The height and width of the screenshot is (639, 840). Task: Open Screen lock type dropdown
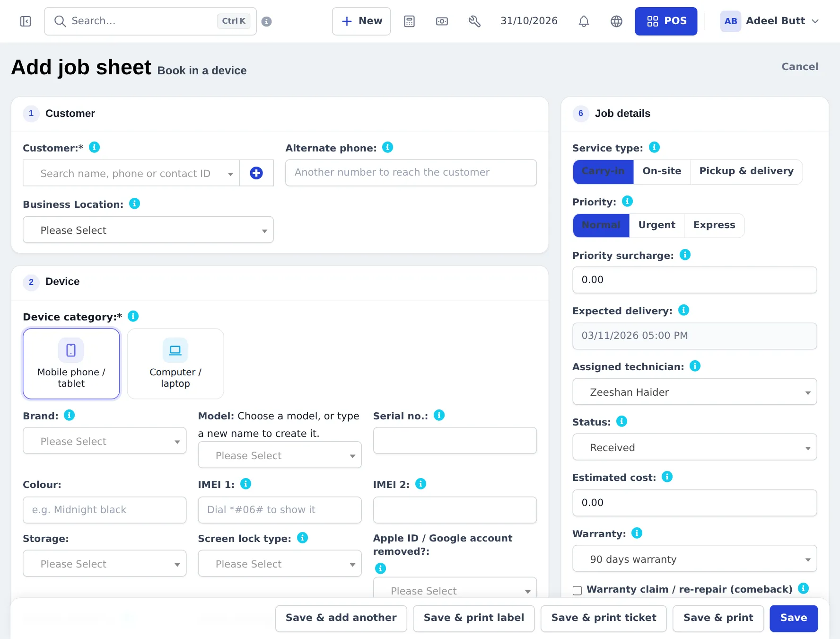click(280, 564)
